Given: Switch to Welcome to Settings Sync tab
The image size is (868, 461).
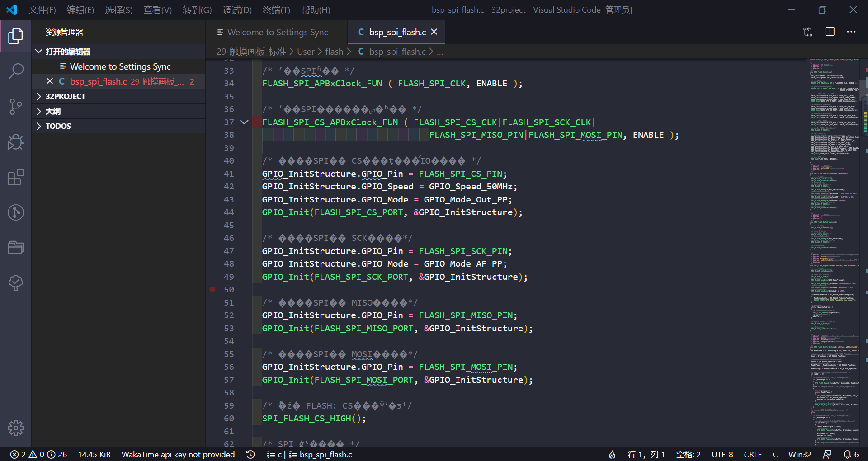Looking at the screenshot, I should tap(277, 32).
